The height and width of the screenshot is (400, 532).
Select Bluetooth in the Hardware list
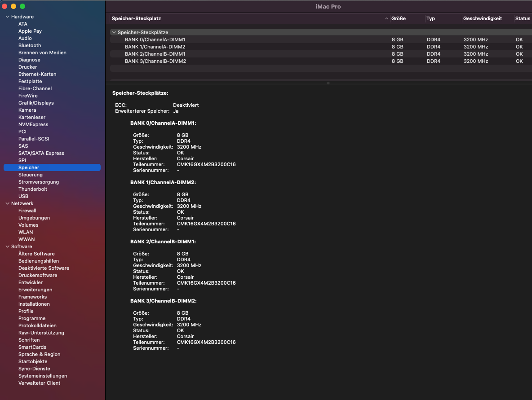pyautogui.click(x=30, y=45)
